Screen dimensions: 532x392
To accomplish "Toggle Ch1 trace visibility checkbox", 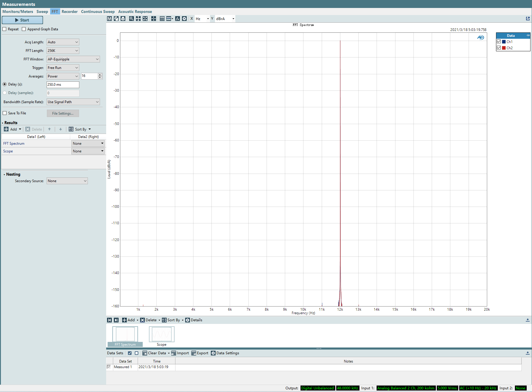I will 499,42.
